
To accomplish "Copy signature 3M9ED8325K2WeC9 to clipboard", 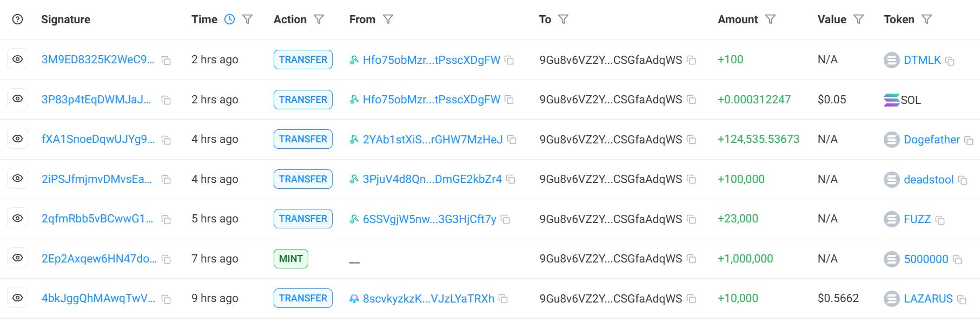I will click(167, 61).
